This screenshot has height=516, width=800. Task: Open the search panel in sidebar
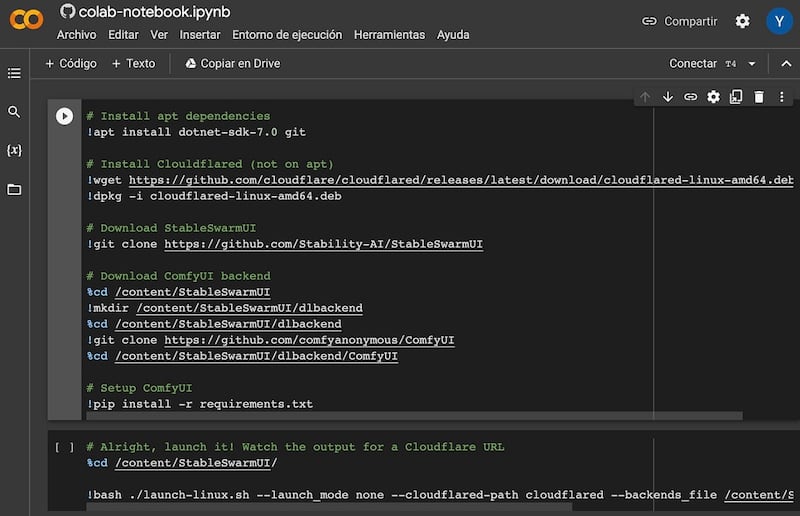(14, 112)
